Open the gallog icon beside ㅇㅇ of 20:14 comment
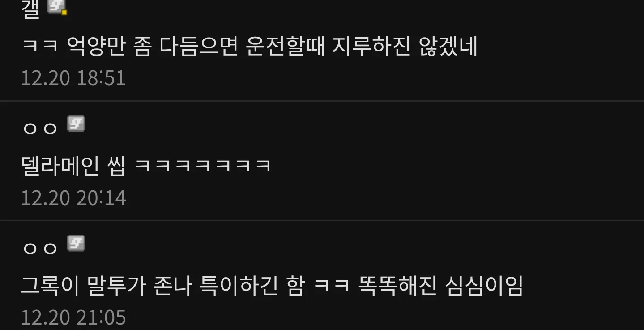Screen dimensions: 644x330 [x=76, y=124]
